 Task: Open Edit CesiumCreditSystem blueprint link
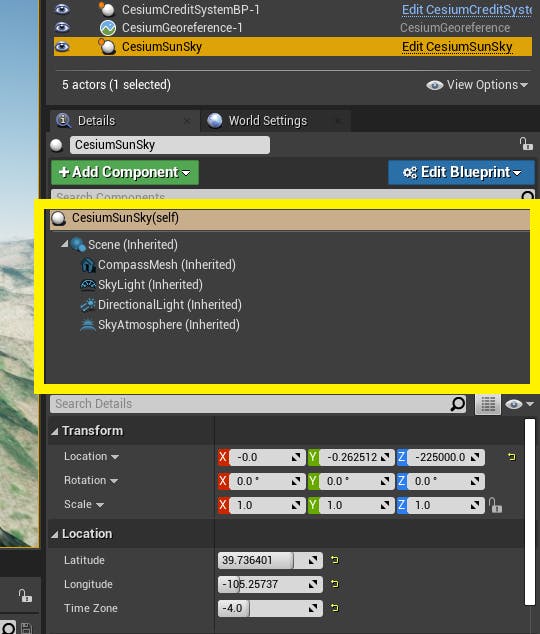pos(466,9)
